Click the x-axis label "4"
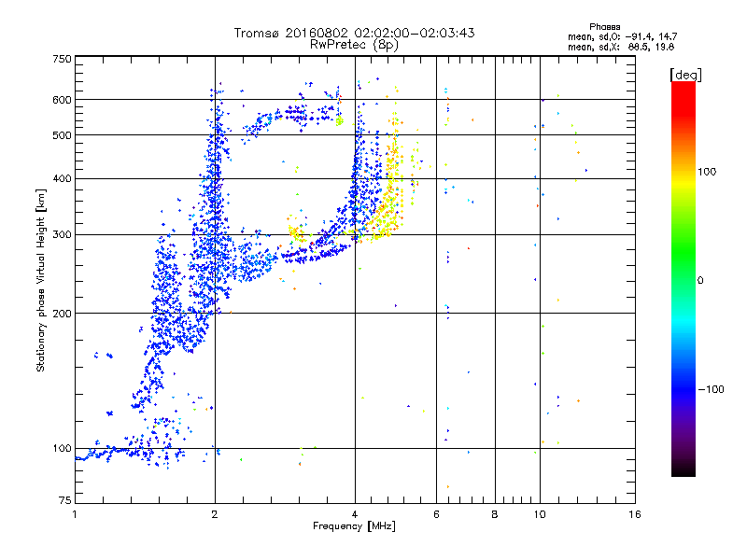The width and height of the screenshot is (747, 560). point(355,514)
